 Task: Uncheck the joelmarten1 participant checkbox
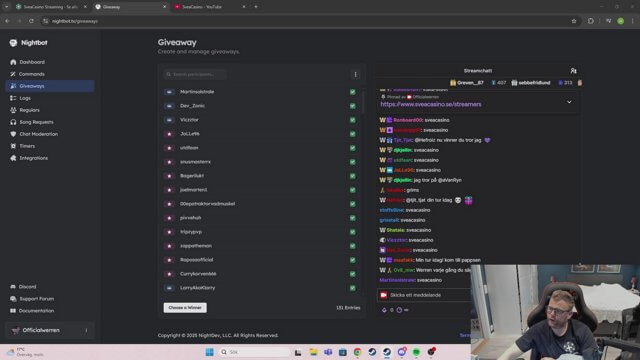(x=353, y=190)
